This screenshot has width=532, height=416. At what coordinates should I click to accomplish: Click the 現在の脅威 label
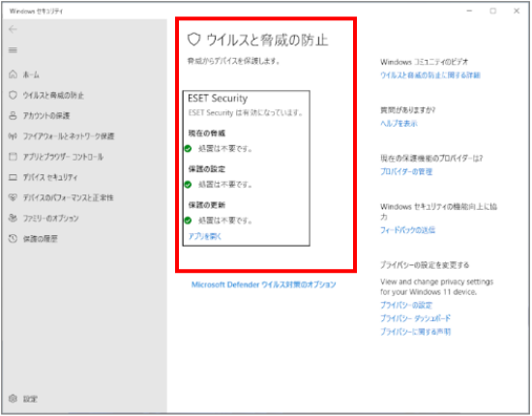(x=207, y=133)
